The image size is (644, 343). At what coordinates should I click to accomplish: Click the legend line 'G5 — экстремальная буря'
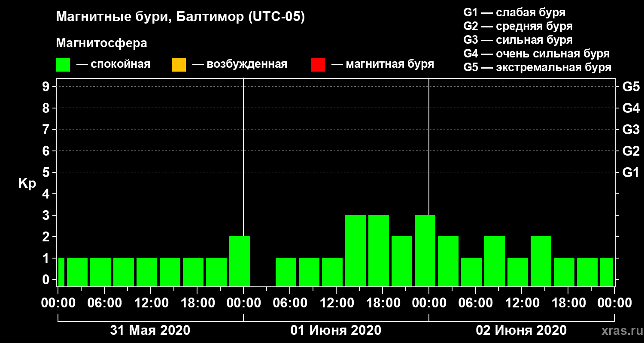(x=538, y=68)
